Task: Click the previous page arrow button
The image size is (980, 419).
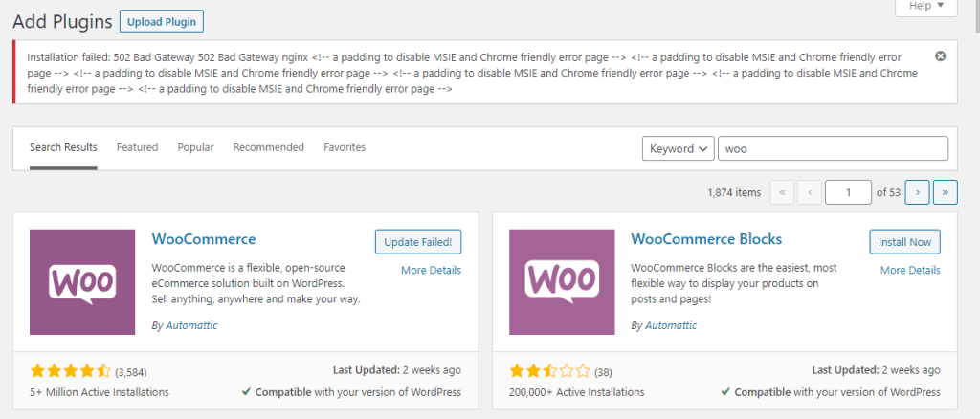Action: point(810,193)
